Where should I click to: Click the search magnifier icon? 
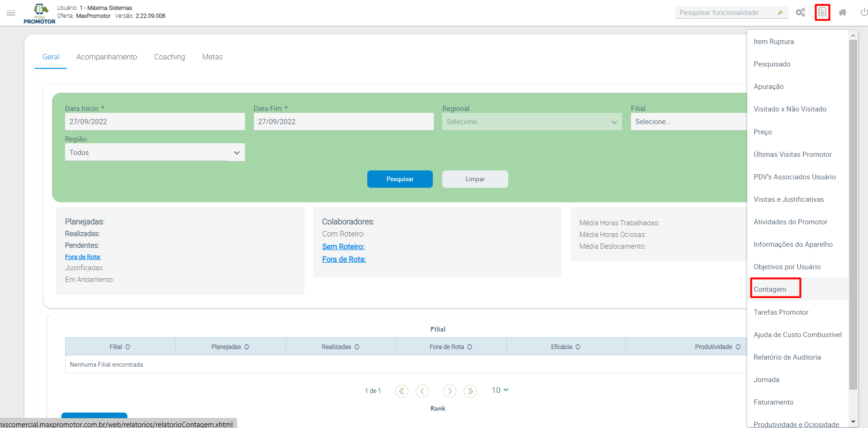click(780, 13)
